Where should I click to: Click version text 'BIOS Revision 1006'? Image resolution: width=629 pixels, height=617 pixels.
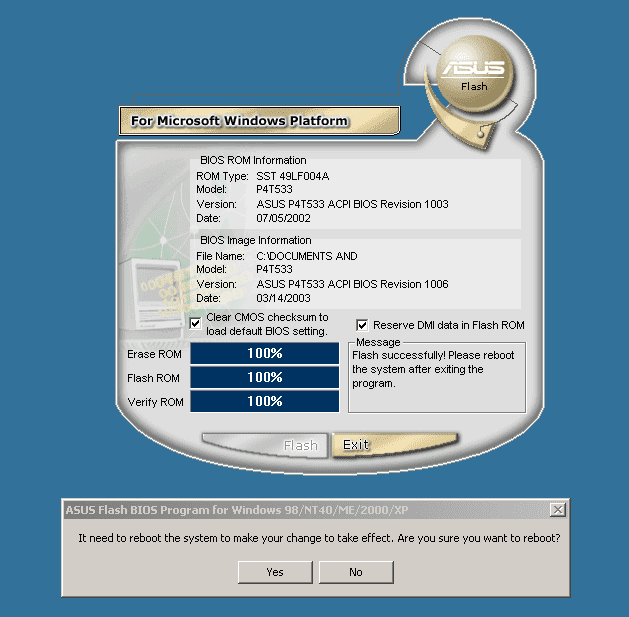point(400,284)
